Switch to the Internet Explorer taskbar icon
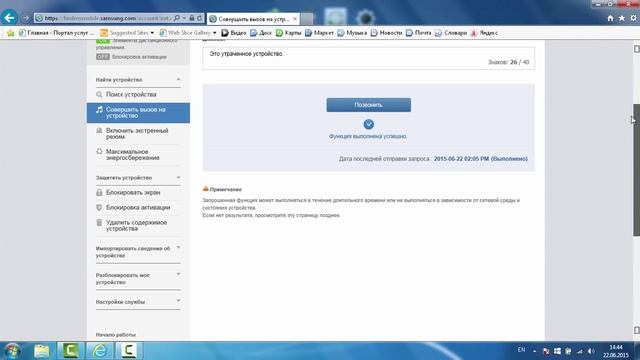 100,351
